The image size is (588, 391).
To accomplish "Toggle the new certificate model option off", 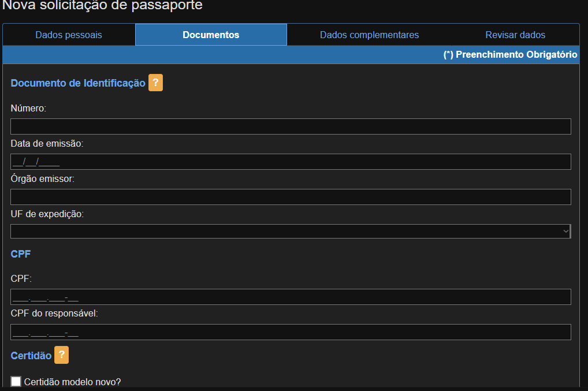I will pyautogui.click(x=16, y=381).
